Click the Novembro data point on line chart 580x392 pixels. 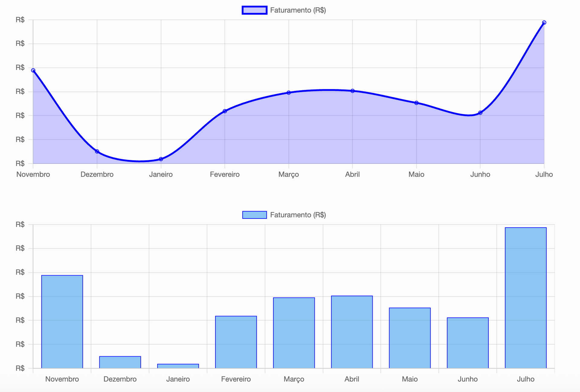(x=33, y=70)
